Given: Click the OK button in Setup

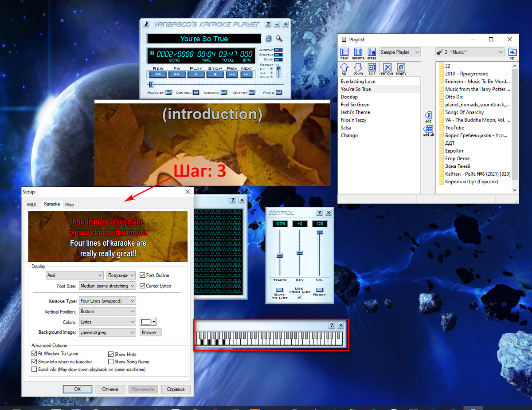Looking at the screenshot, I should [77, 389].
